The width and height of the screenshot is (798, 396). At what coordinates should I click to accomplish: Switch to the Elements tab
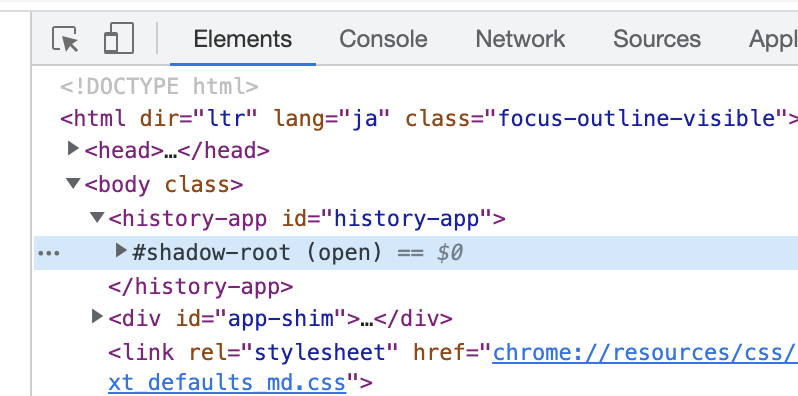pyautogui.click(x=243, y=39)
